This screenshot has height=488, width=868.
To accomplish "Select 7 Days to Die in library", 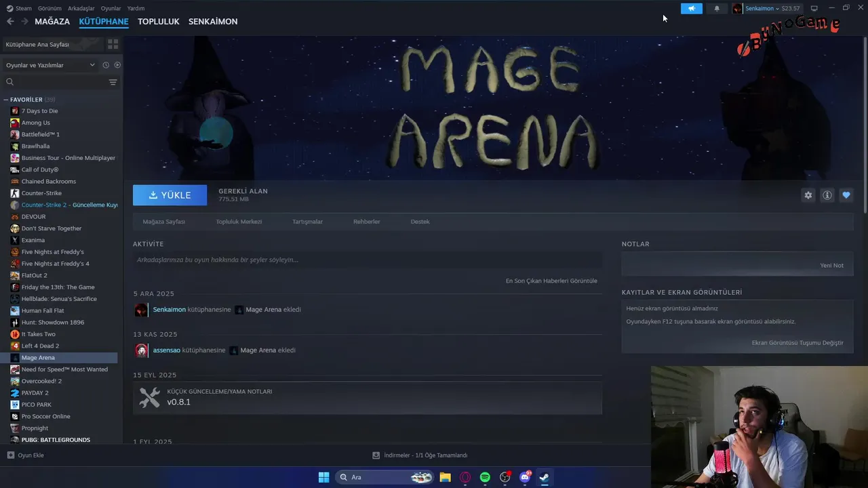I will coord(39,110).
